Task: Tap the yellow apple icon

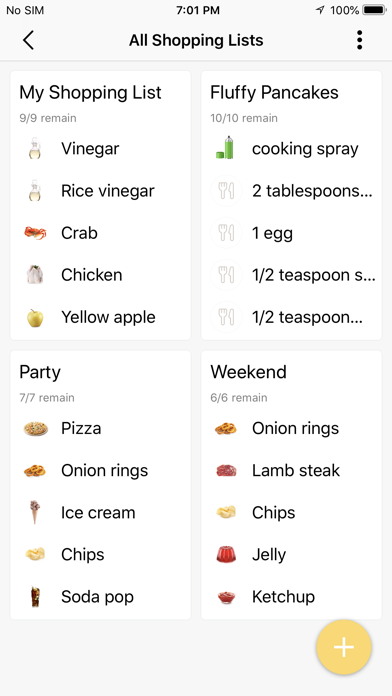Action: tap(35, 317)
